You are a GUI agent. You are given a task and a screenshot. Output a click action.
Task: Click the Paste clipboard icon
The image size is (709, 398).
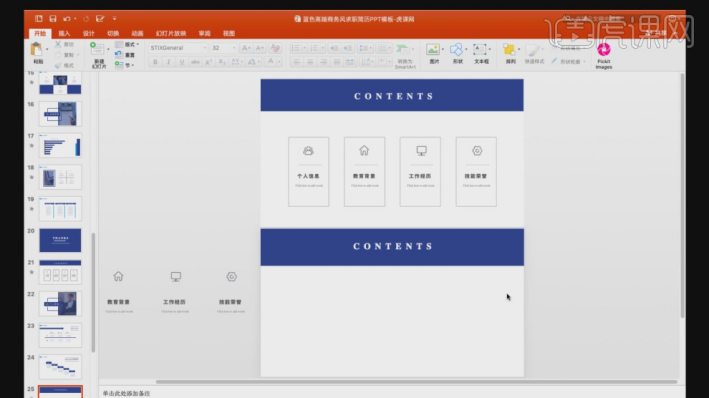pos(36,49)
